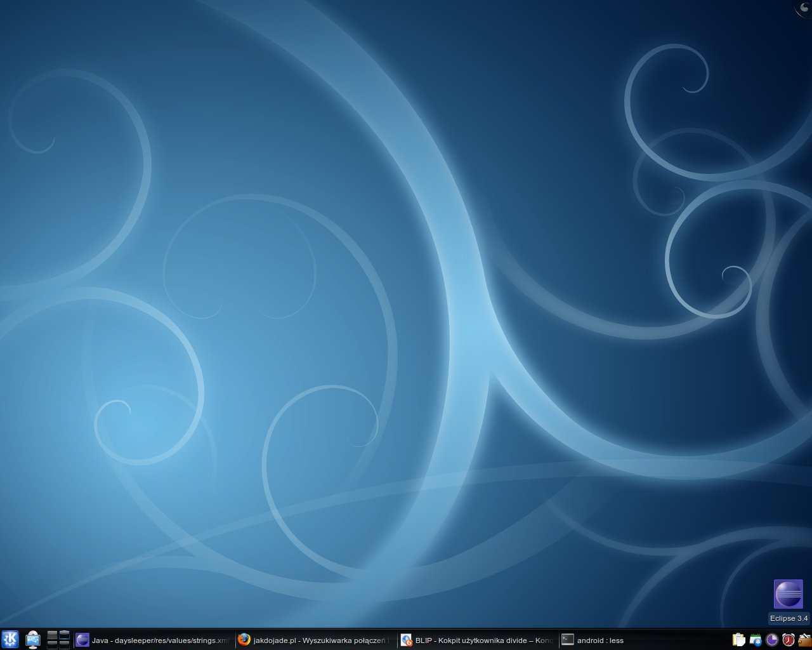The height and width of the screenshot is (650, 812).
Task: Click the purple clock tray icon
Action: click(x=771, y=640)
